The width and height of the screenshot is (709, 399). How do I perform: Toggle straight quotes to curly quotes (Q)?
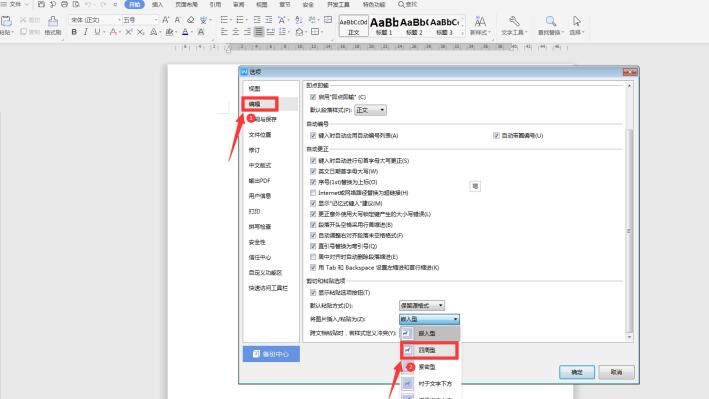(313, 246)
